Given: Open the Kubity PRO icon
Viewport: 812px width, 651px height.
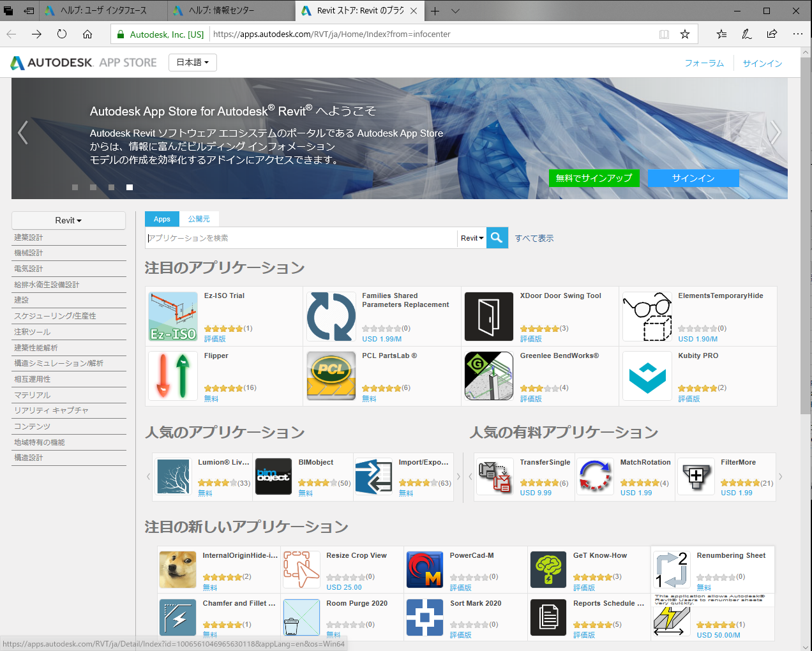Looking at the screenshot, I should (x=647, y=376).
